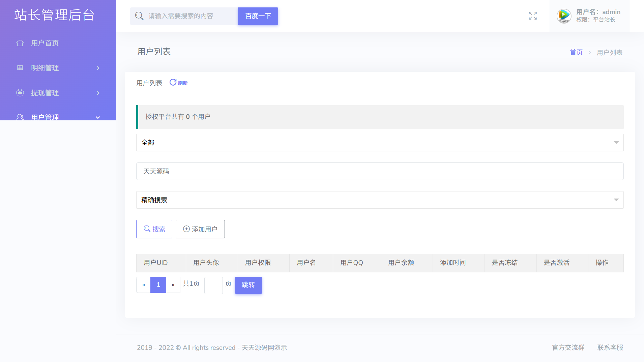Screen dimensions: 644x362
Task: Click the plus icon on 添加用户 button
Action: [186, 229]
